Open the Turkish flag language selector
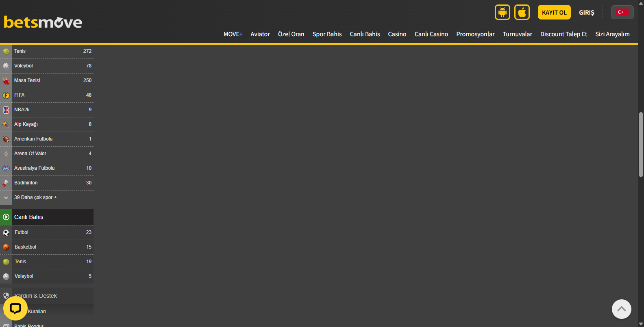This screenshot has width=644, height=327. pos(622,12)
